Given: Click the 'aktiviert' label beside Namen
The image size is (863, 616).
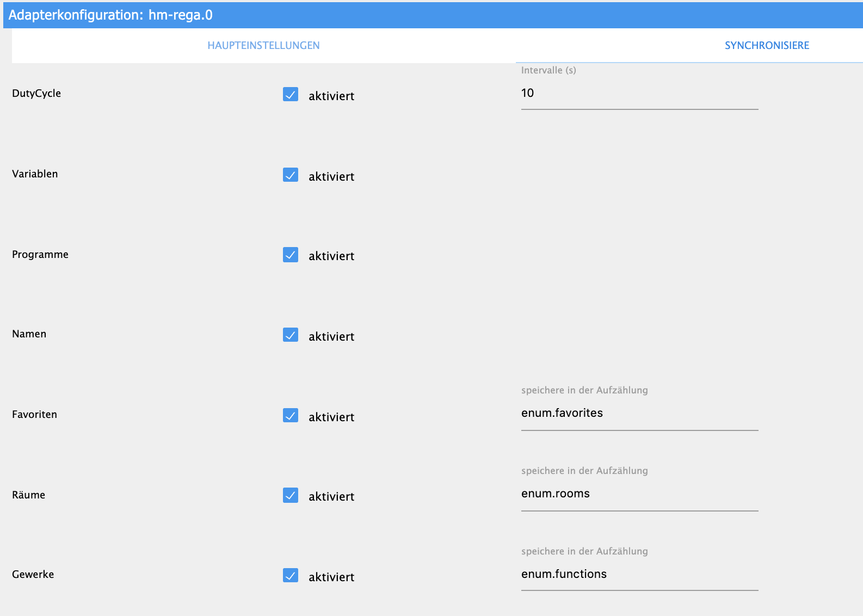Looking at the screenshot, I should click(x=331, y=337).
